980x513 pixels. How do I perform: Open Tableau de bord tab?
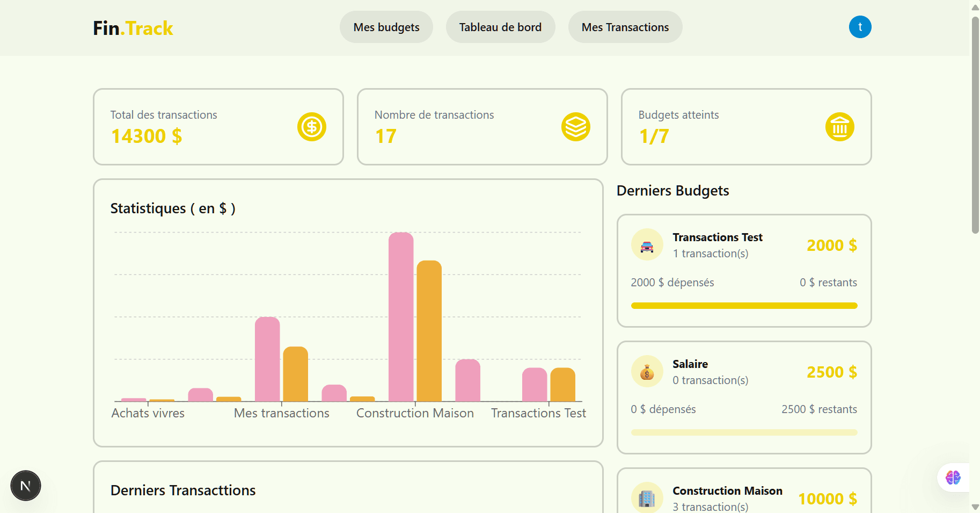pyautogui.click(x=500, y=27)
